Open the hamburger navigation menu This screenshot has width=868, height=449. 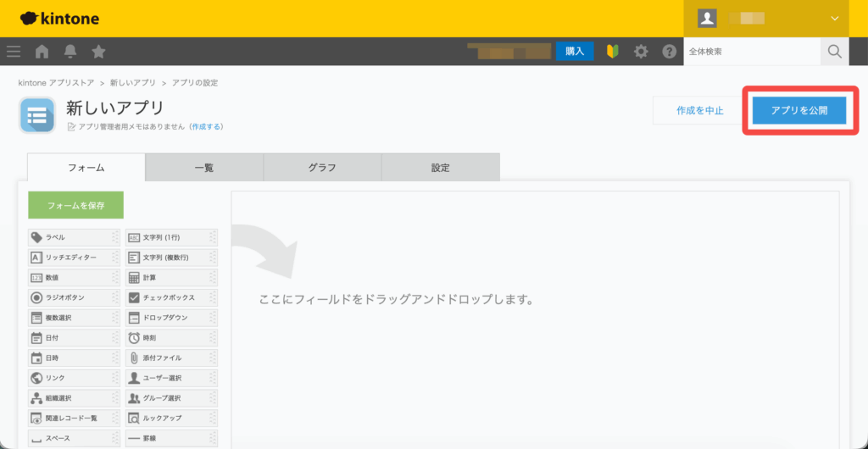[x=14, y=52]
